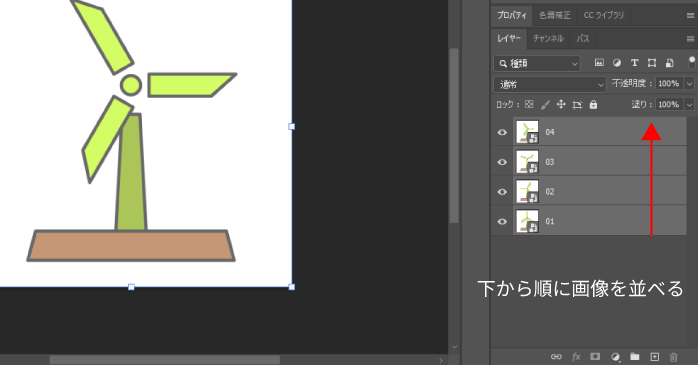698x365 pixels.
Task: Click the canvas vertical scrollbar thumb
Action: 454,136
